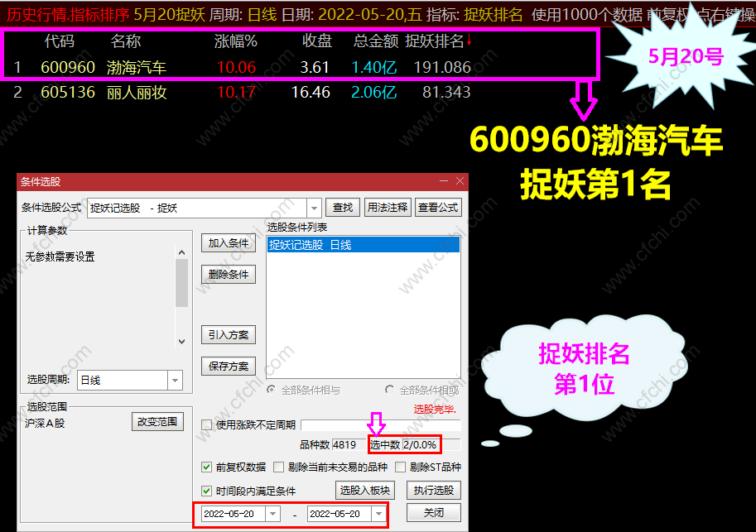Screen dimensions: 756x532
Task: Click 引入方案 button
Action: point(228,335)
